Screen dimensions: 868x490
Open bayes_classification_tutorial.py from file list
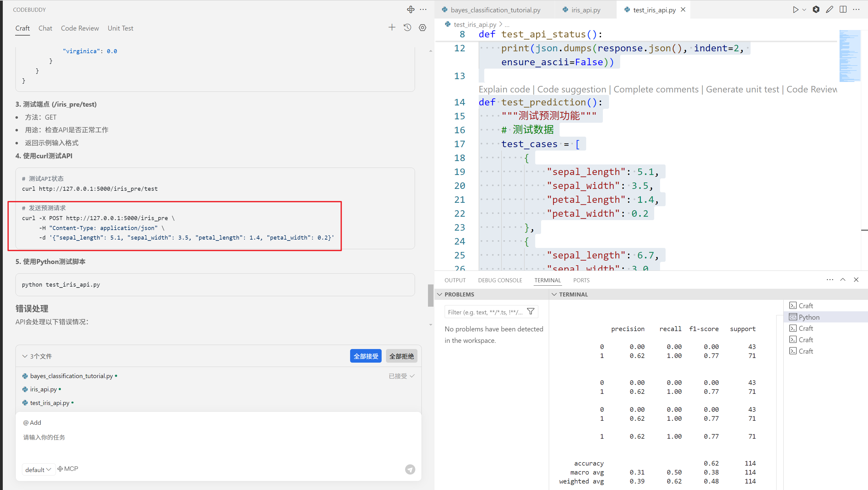click(71, 376)
